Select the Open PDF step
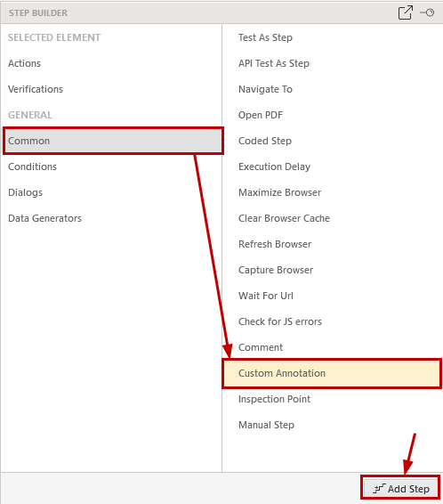Image resolution: width=443 pixels, height=504 pixels. (261, 115)
